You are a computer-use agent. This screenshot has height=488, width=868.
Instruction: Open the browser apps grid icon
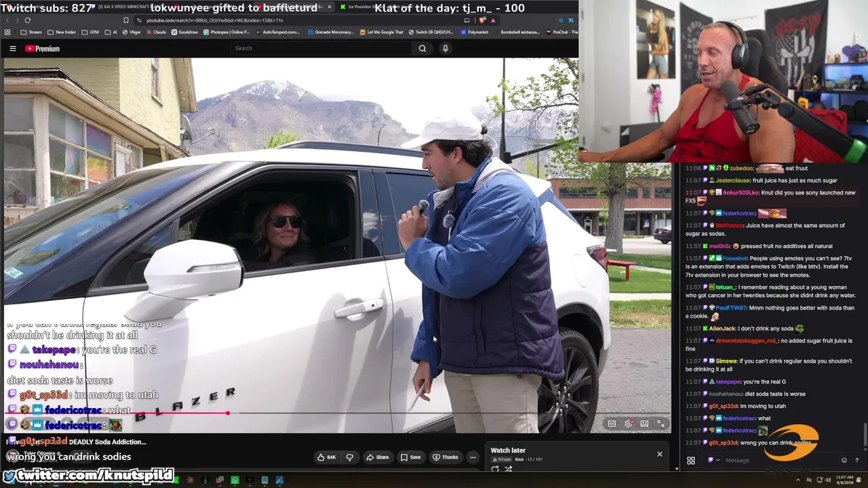(x=7, y=32)
